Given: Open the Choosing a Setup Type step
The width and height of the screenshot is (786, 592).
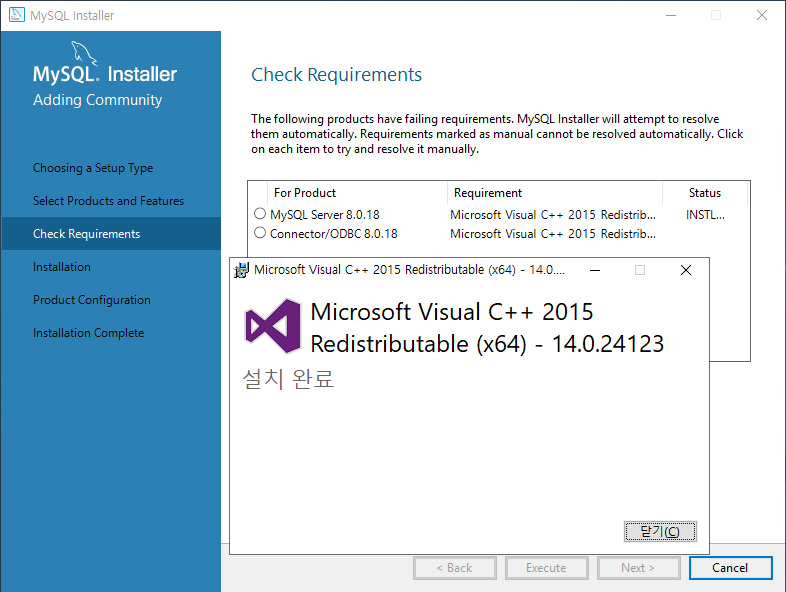Looking at the screenshot, I should (x=93, y=168).
